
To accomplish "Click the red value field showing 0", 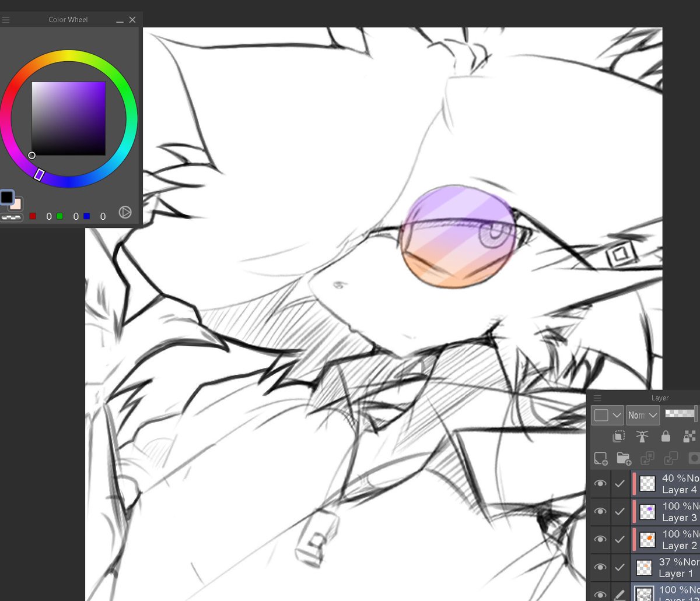I will pyautogui.click(x=49, y=216).
